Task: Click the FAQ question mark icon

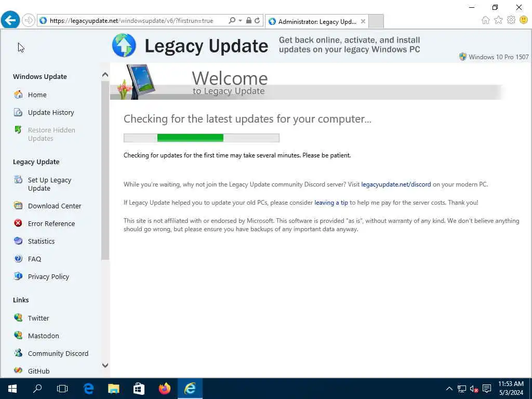Action: [18, 259]
